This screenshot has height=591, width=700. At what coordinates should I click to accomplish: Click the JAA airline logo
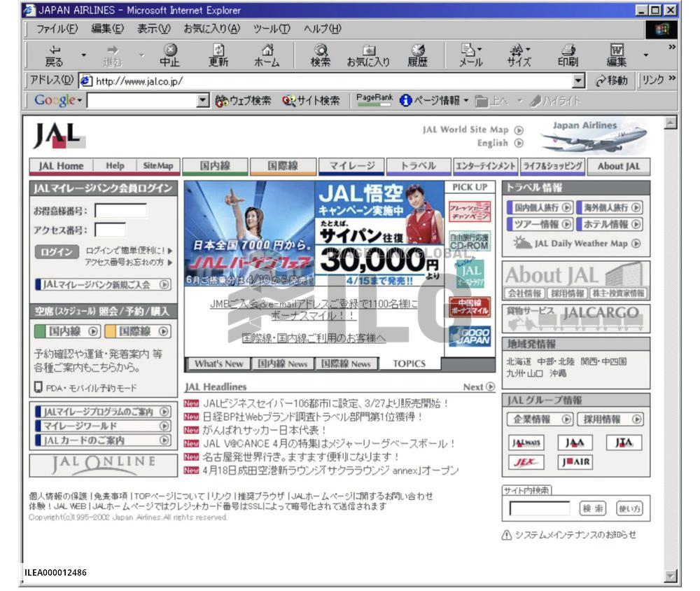coord(575,443)
